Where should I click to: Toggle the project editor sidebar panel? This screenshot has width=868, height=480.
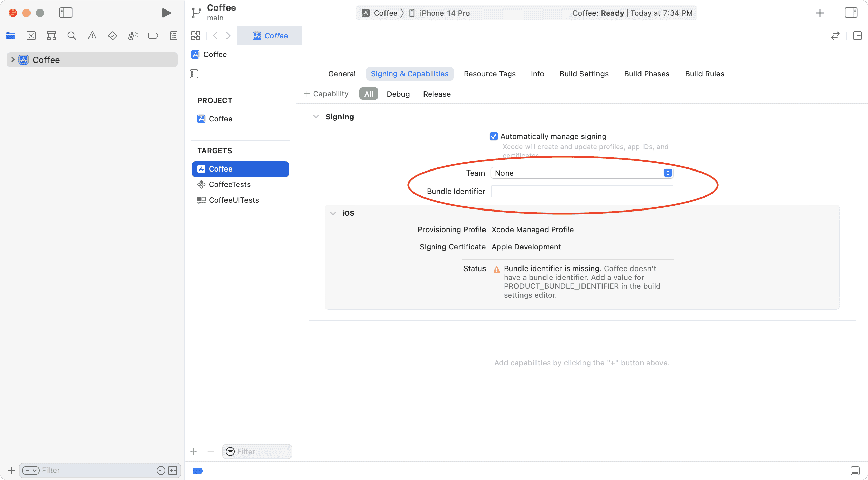click(x=194, y=74)
